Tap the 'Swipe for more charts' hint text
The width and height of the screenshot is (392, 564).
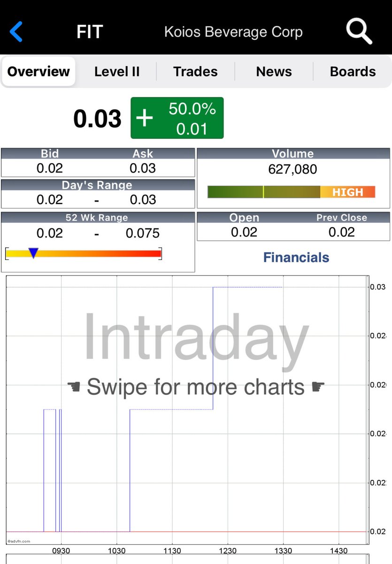pos(196,387)
